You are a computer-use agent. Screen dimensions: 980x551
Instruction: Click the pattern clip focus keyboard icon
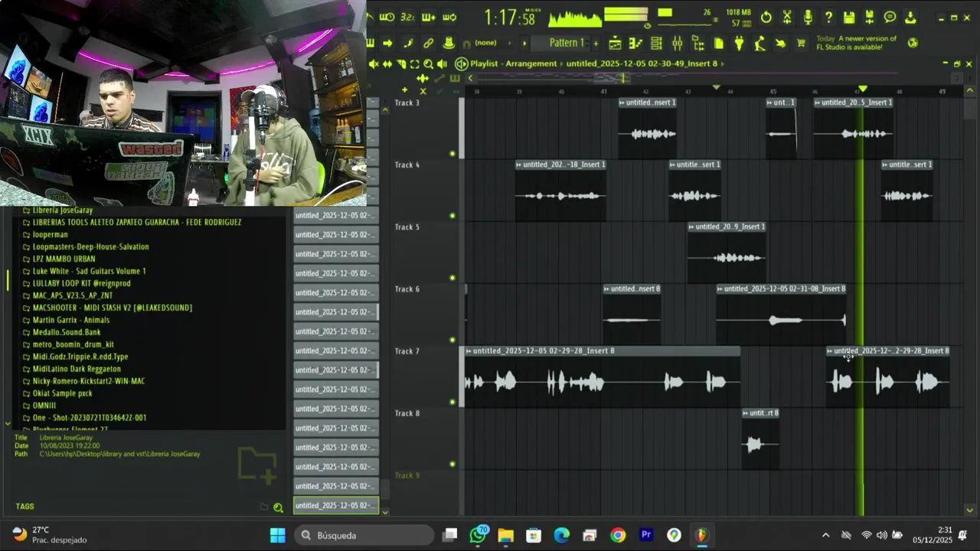pos(455,78)
